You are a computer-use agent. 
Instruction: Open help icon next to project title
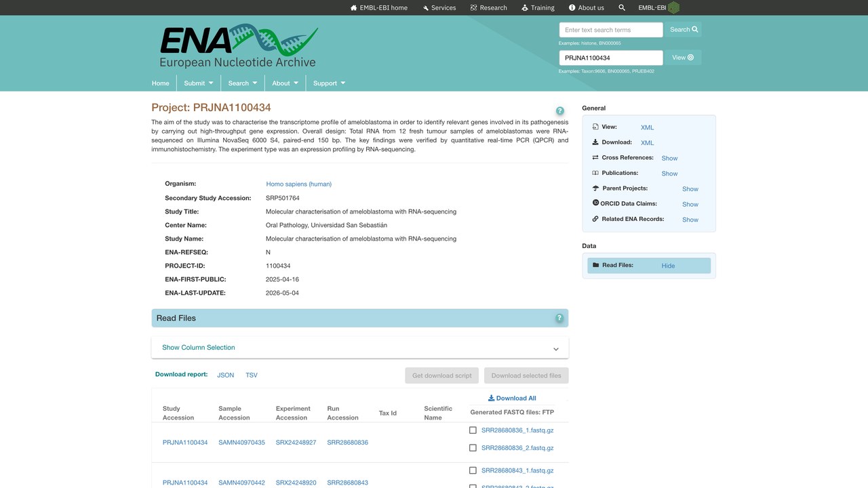(559, 111)
